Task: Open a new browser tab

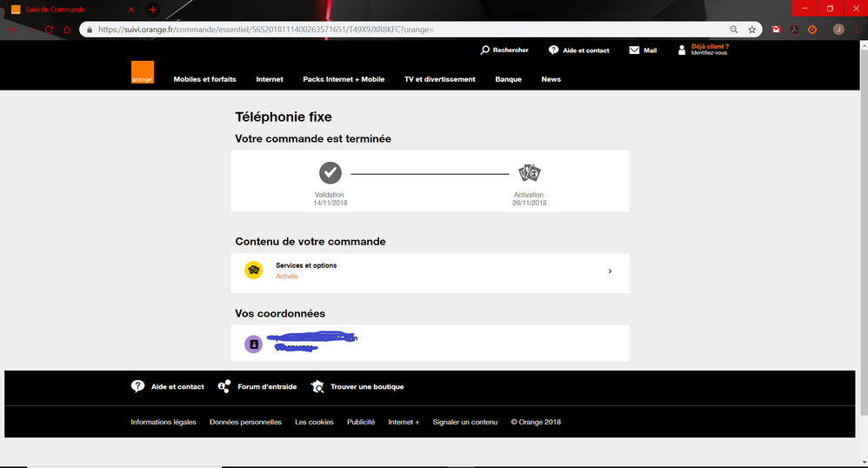Action: click(152, 10)
